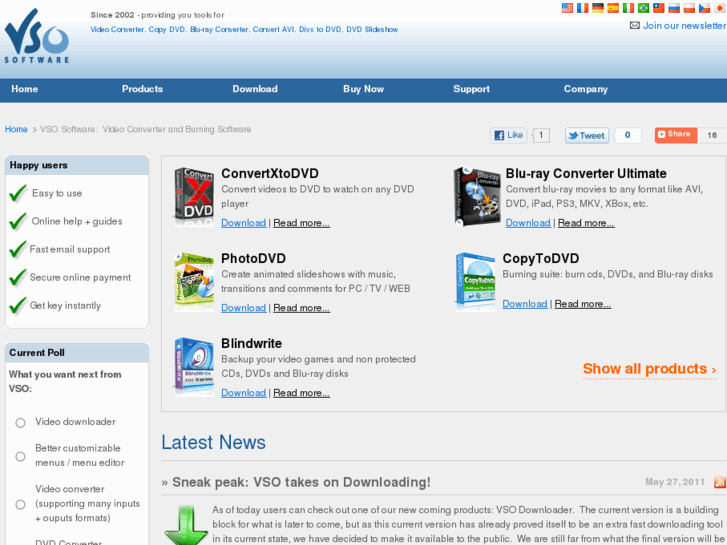Click the share count showing 16

pos(712,135)
